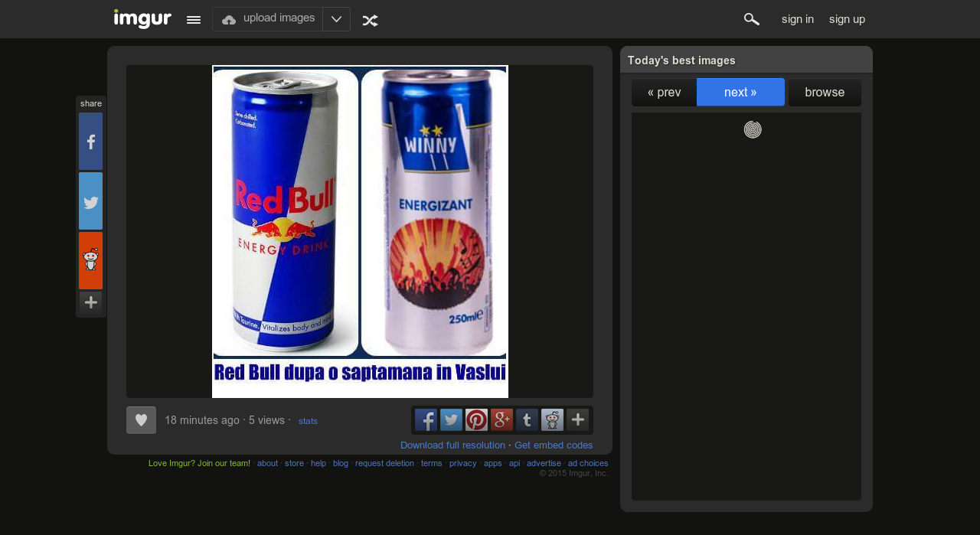
Task: Open the blog footer link
Action: 341,463
